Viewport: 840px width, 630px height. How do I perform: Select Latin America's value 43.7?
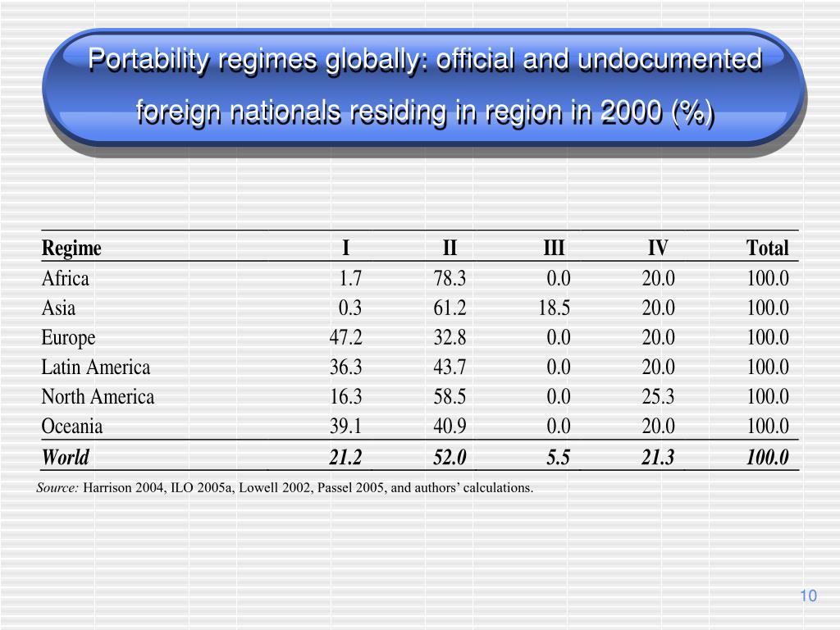pyautogui.click(x=450, y=367)
